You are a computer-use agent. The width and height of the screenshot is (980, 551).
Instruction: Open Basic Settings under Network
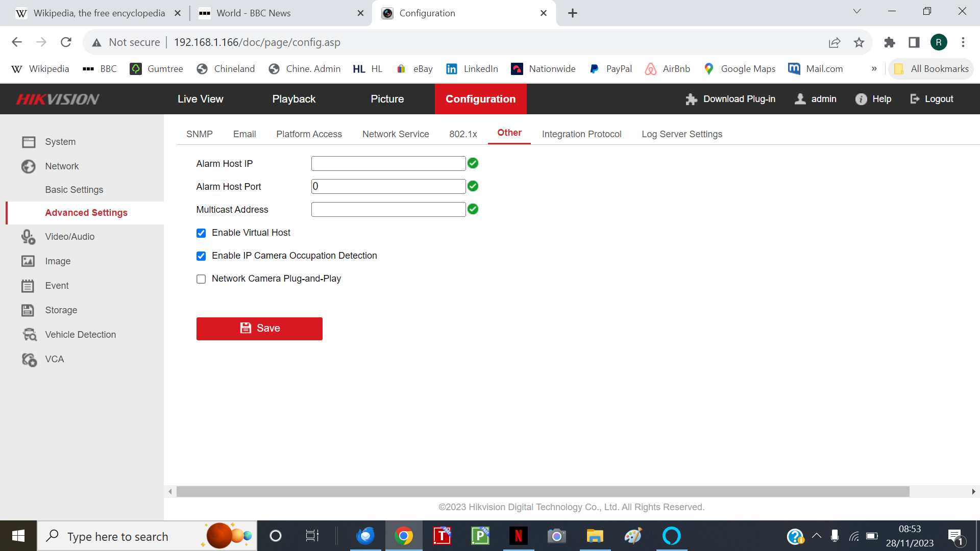coord(74,190)
